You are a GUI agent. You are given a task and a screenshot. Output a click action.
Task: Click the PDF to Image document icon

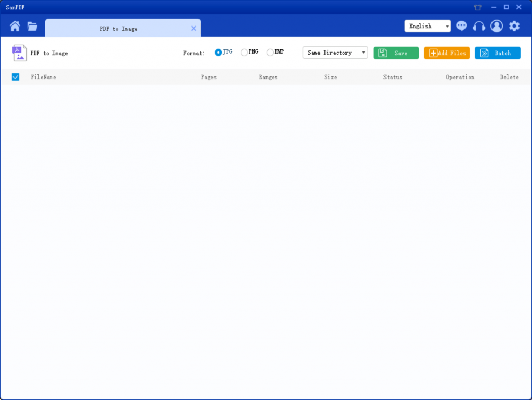[20, 53]
